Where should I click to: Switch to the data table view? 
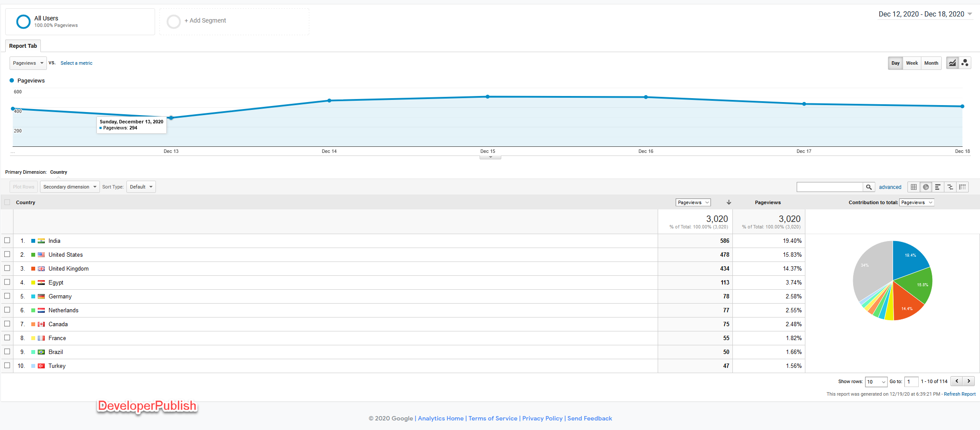click(914, 187)
